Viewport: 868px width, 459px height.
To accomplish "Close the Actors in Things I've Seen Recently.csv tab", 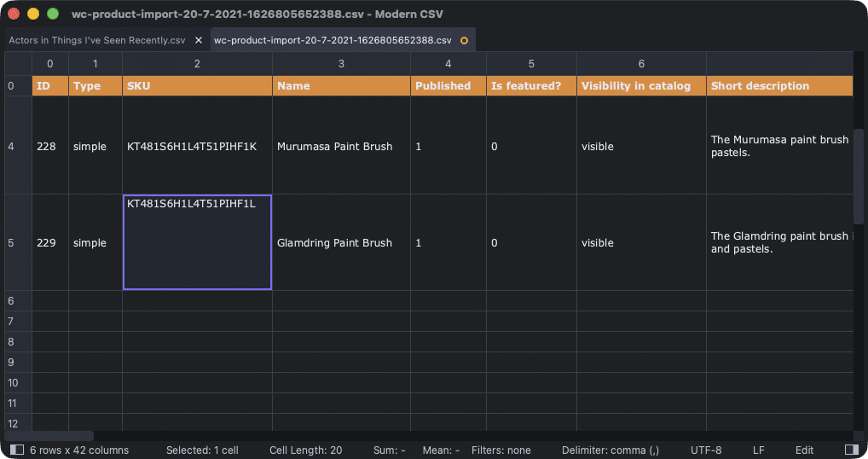I will click(x=198, y=40).
